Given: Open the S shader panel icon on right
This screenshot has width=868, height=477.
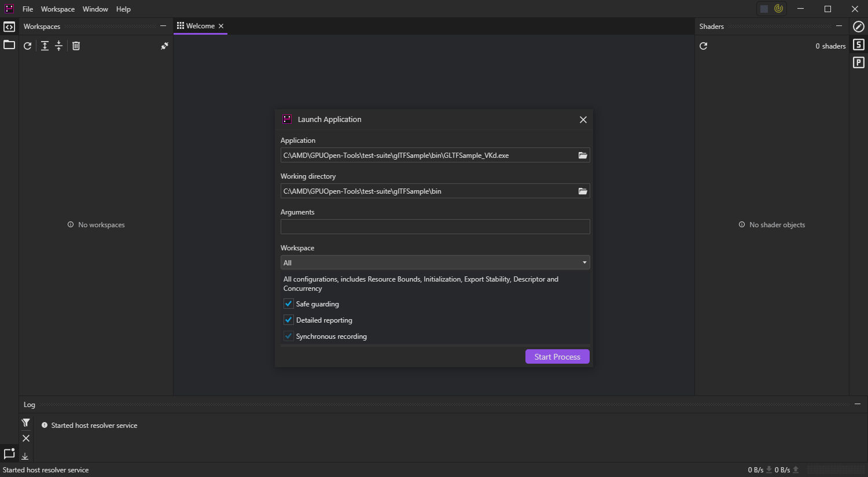Looking at the screenshot, I should (859, 45).
